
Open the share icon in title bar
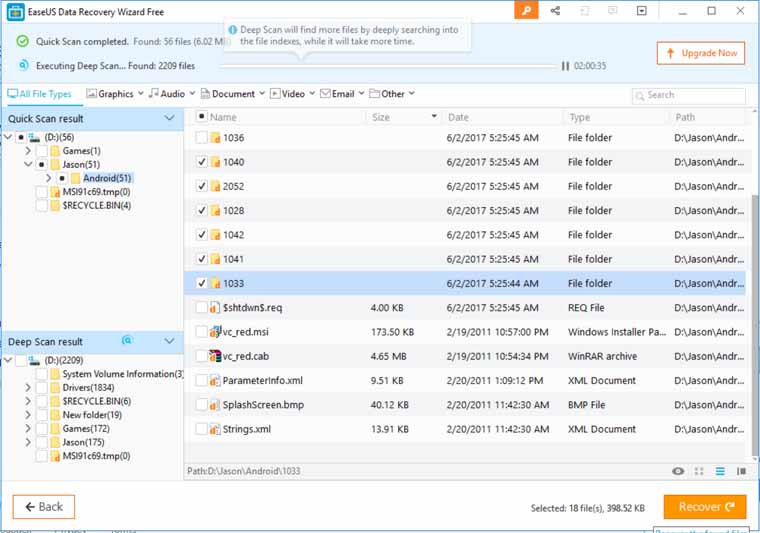pos(555,11)
